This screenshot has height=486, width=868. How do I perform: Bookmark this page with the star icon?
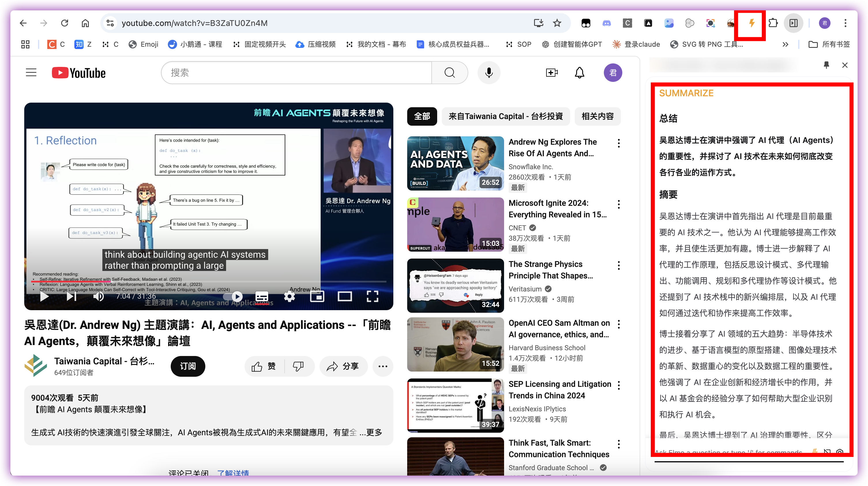click(x=557, y=23)
